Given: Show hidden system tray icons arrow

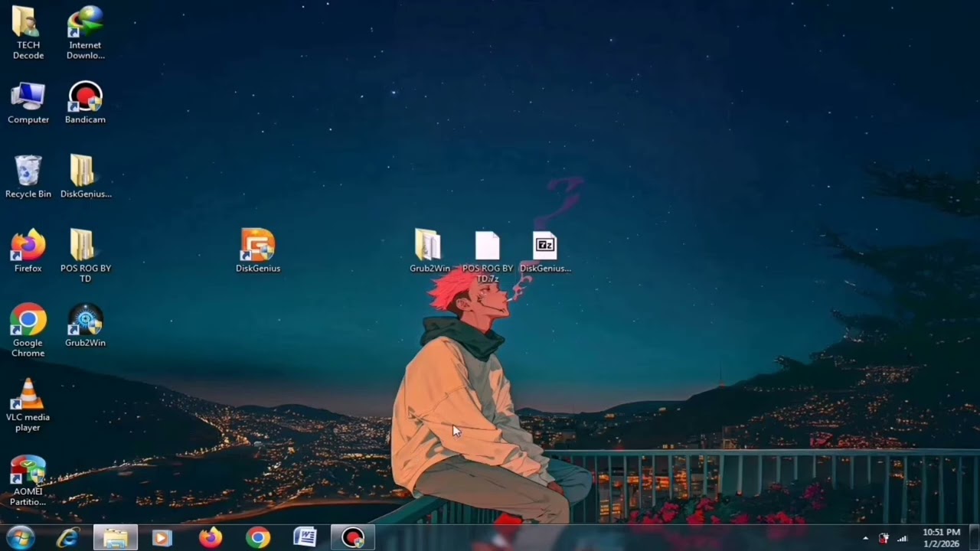Looking at the screenshot, I should click(866, 539).
